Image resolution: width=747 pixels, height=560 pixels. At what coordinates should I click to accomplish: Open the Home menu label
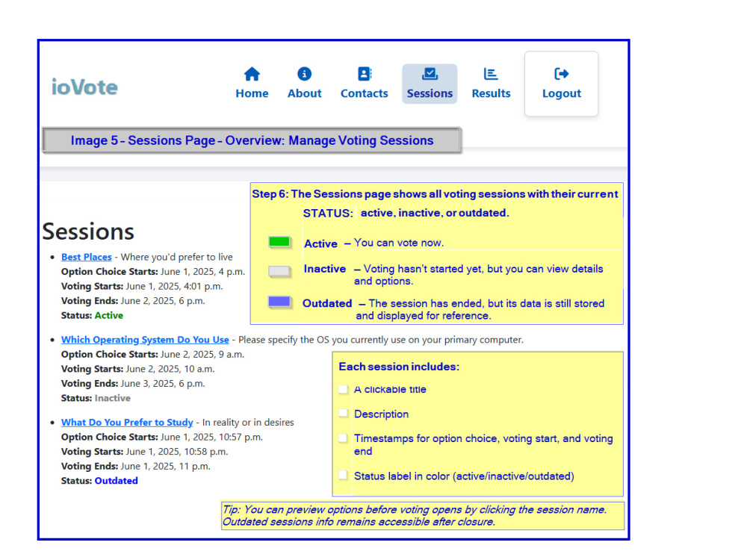[x=252, y=93]
